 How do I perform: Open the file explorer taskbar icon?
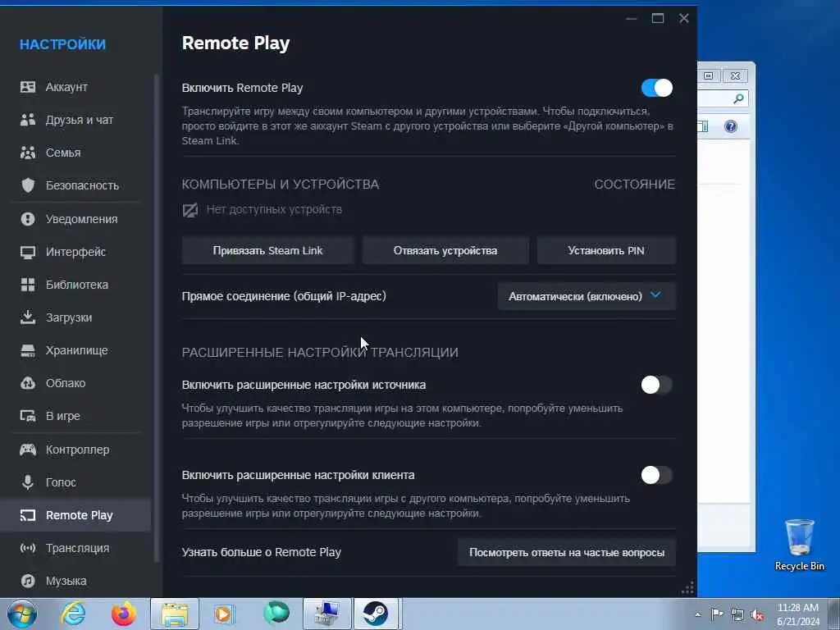[x=175, y=614]
